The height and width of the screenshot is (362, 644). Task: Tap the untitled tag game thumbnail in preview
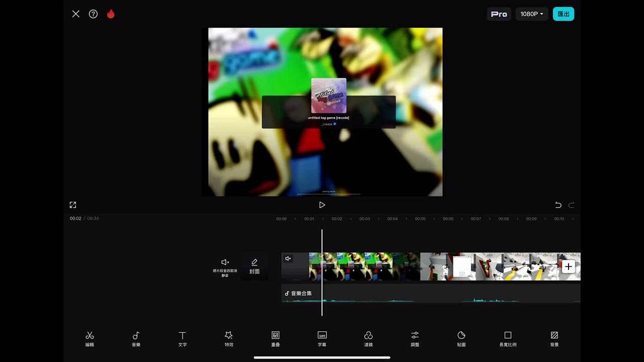coord(329,96)
